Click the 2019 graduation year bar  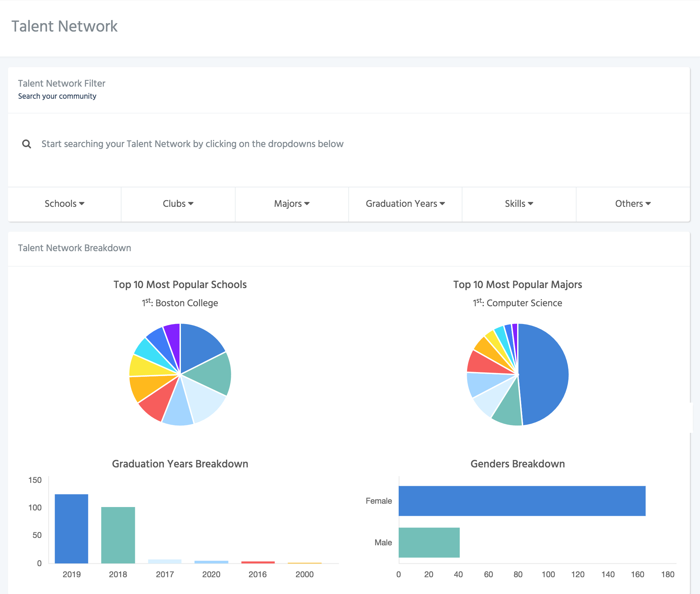pos(71,529)
